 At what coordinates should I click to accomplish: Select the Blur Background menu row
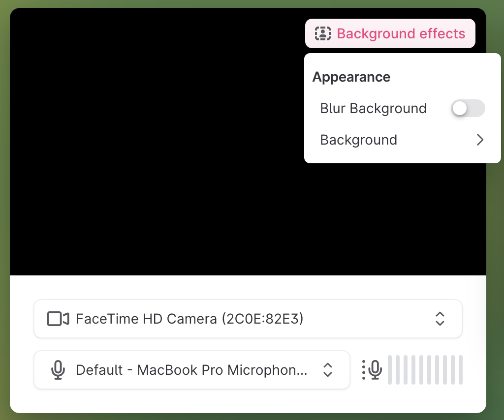point(373,108)
